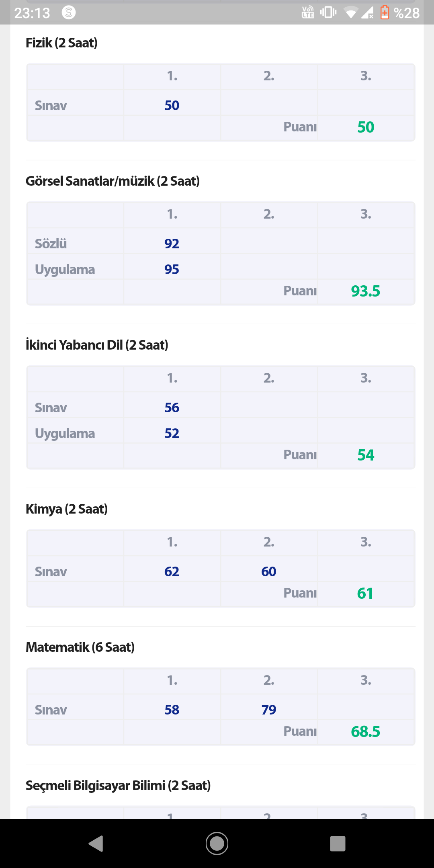Select the Fizik (2 Saat) course heading
This screenshot has height=868, width=434.
point(61,43)
